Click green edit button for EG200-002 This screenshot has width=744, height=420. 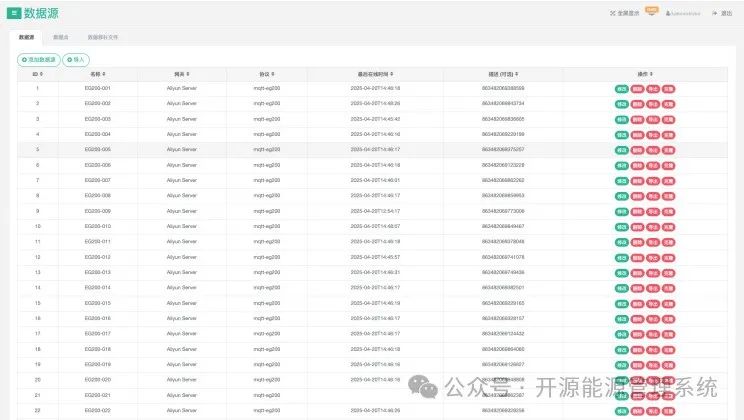click(622, 104)
